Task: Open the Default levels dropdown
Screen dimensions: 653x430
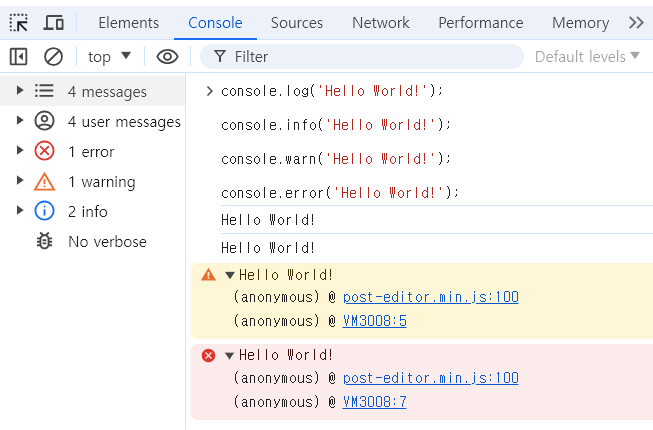Action: 587,57
